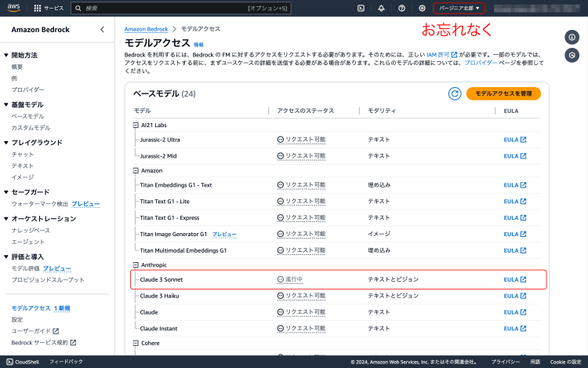This screenshot has height=368, width=588.
Task: Click 進行中 status for Claude 3 Sonnet
Action: pyautogui.click(x=290, y=279)
